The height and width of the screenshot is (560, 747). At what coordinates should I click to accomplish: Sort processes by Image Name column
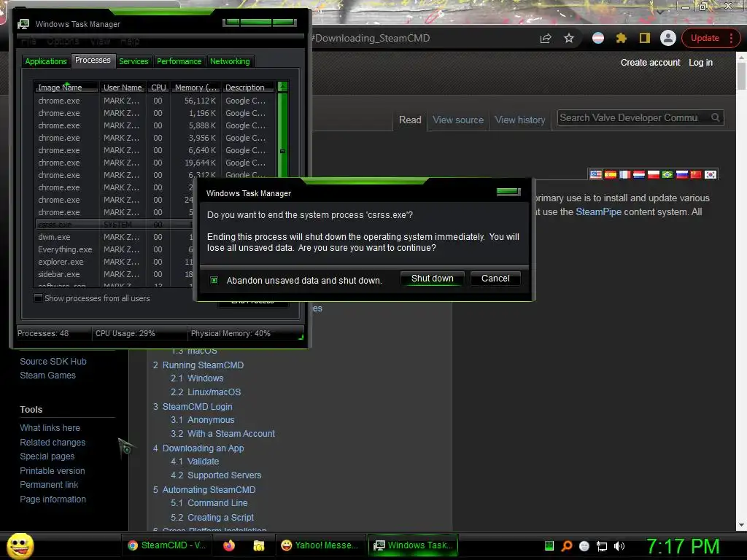pos(66,87)
